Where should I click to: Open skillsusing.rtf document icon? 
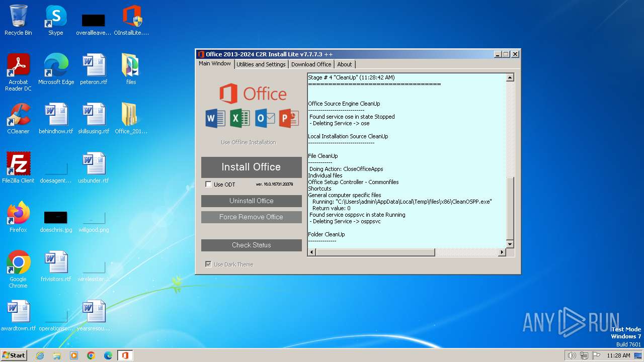click(x=94, y=118)
